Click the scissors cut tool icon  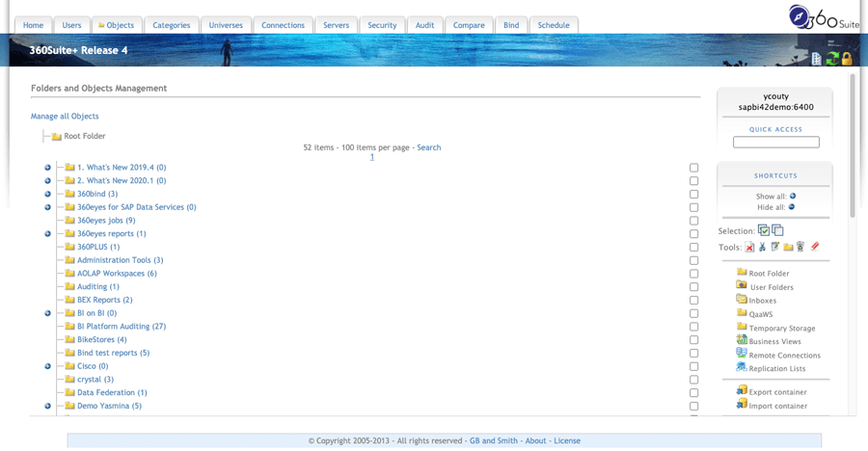[x=762, y=247]
